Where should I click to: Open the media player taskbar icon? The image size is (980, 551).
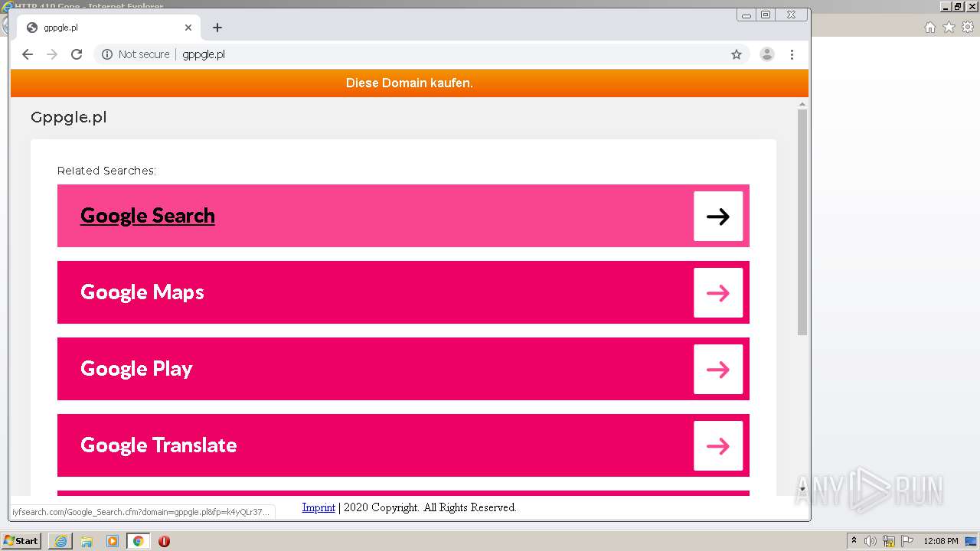point(113,541)
